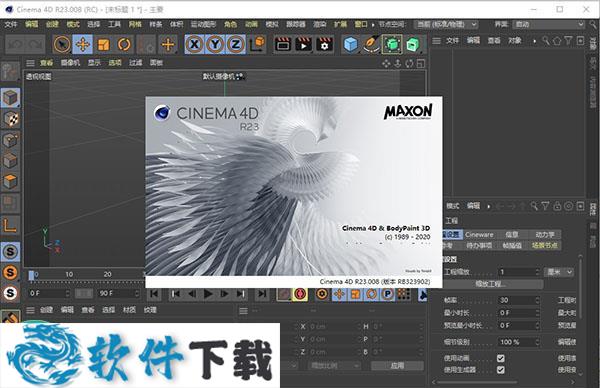
Task: Click the Attribute Manager lock icon
Action: 557,207
